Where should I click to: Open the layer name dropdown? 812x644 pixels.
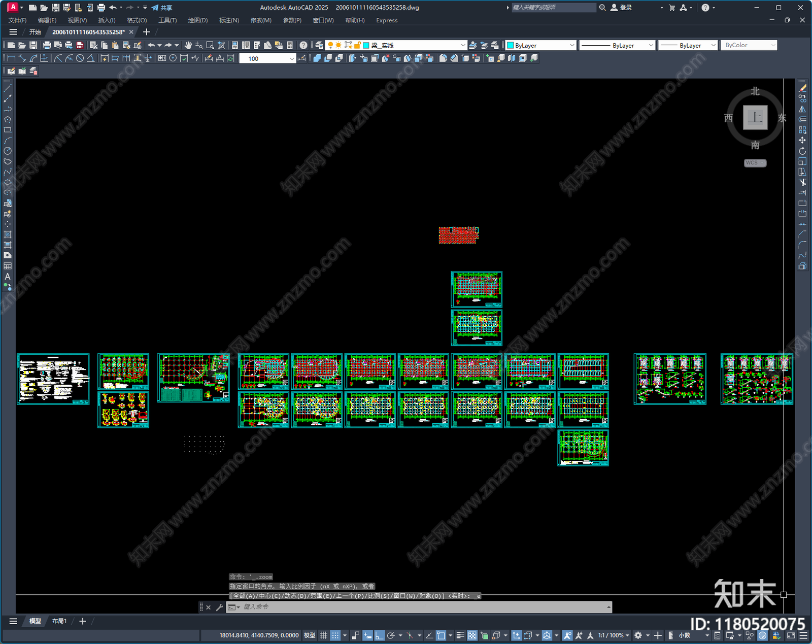(463, 45)
